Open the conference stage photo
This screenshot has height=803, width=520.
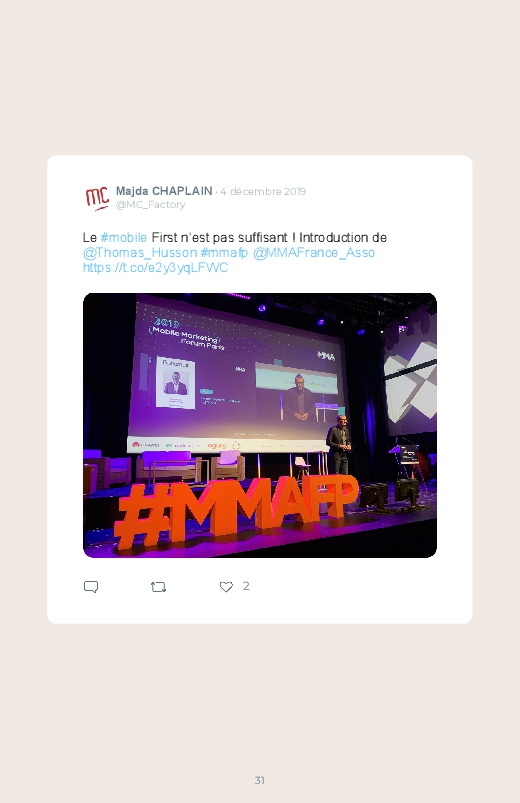tap(260, 425)
